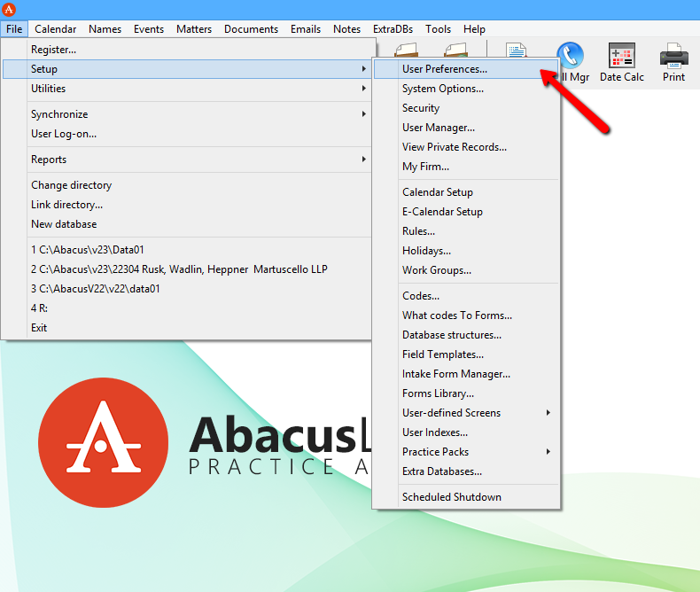Select E-Calendar Setup
This screenshot has height=592, width=700.
pyautogui.click(x=466, y=212)
